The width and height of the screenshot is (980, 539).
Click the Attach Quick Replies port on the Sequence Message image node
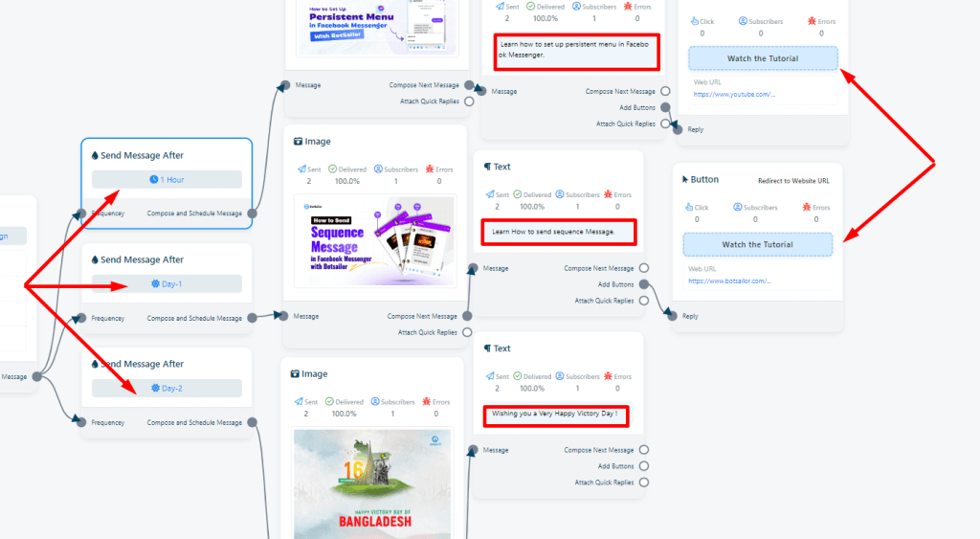click(x=467, y=332)
